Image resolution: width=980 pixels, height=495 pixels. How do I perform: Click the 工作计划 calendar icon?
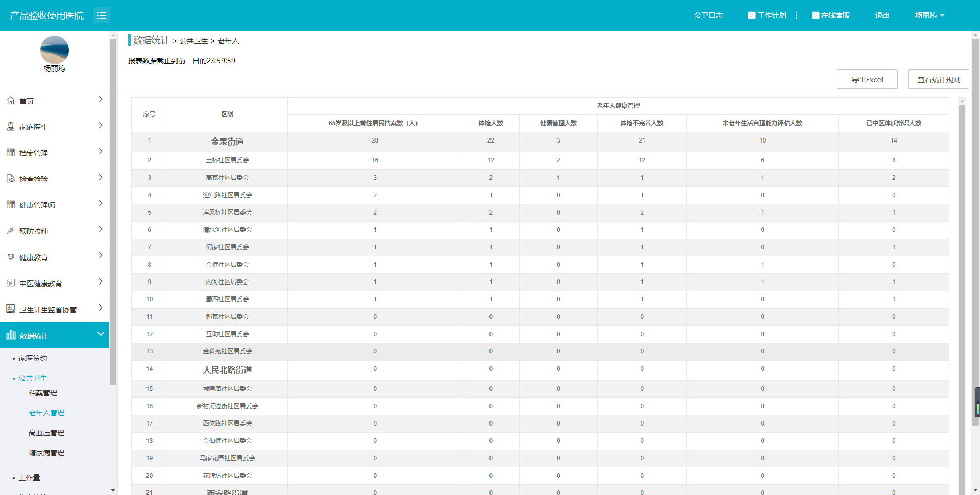click(x=751, y=15)
